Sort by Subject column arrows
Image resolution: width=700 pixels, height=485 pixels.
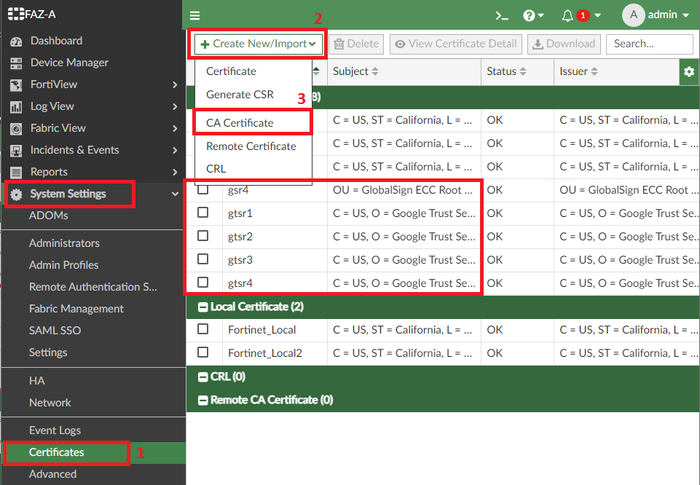pyautogui.click(x=375, y=71)
